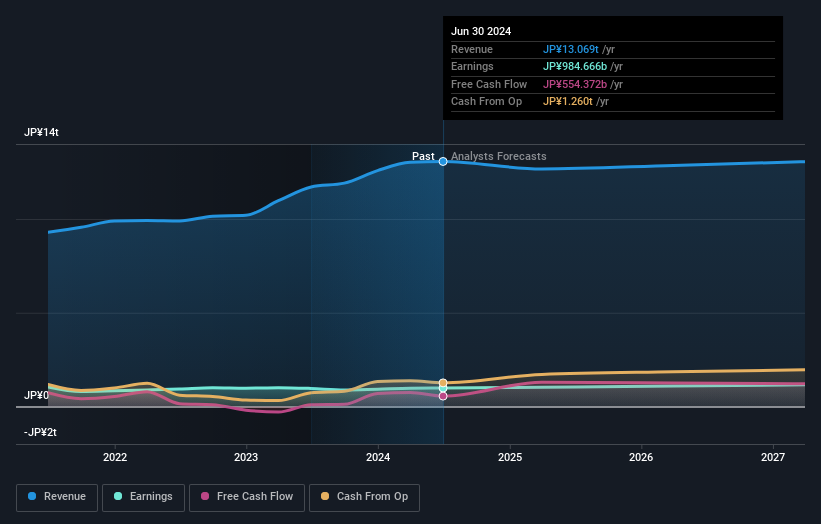The image size is (821, 524).
Task: Click the JP¥14t y-axis label
Action: pyautogui.click(x=41, y=132)
